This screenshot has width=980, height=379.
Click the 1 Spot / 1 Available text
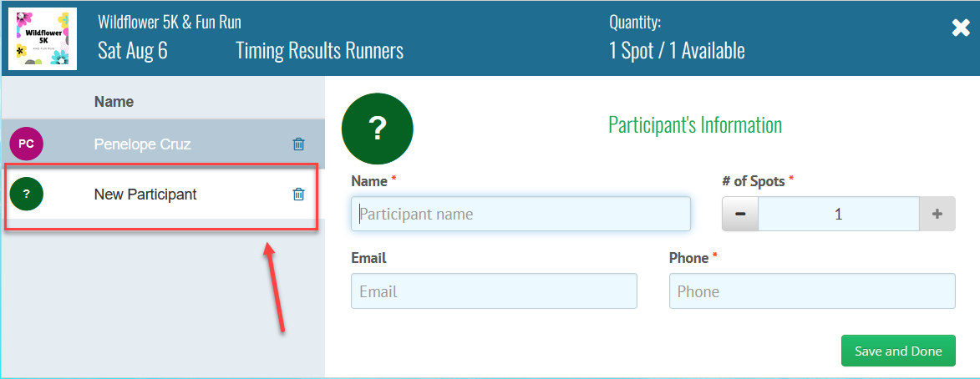677,50
